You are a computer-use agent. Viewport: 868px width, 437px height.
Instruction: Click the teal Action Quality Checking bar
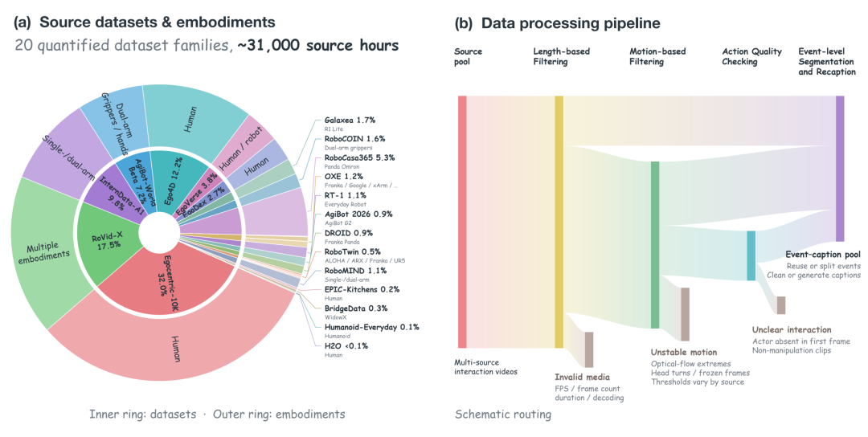(751, 255)
